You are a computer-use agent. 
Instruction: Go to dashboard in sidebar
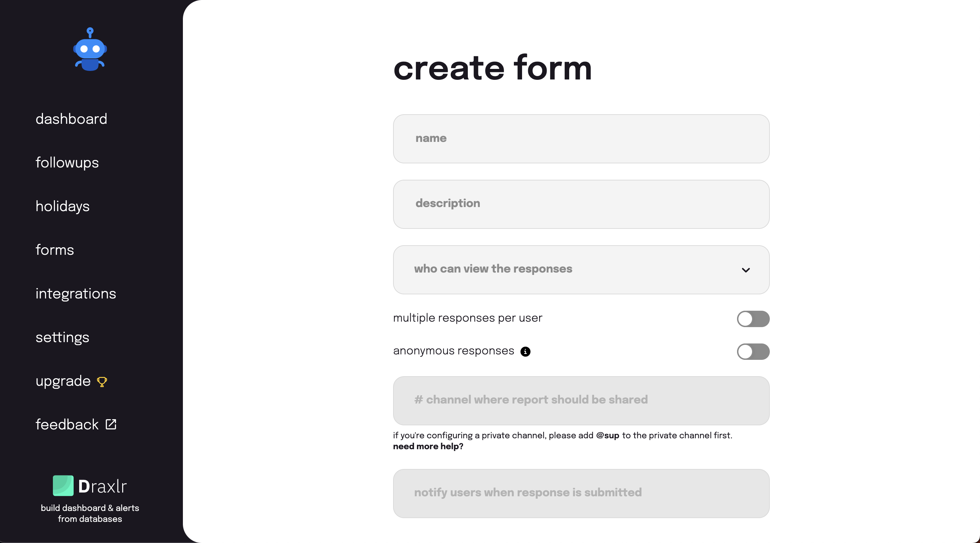click(71, 119)
